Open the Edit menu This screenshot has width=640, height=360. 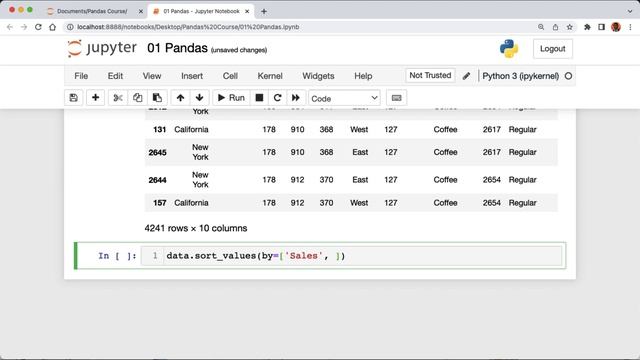(115, 76)
